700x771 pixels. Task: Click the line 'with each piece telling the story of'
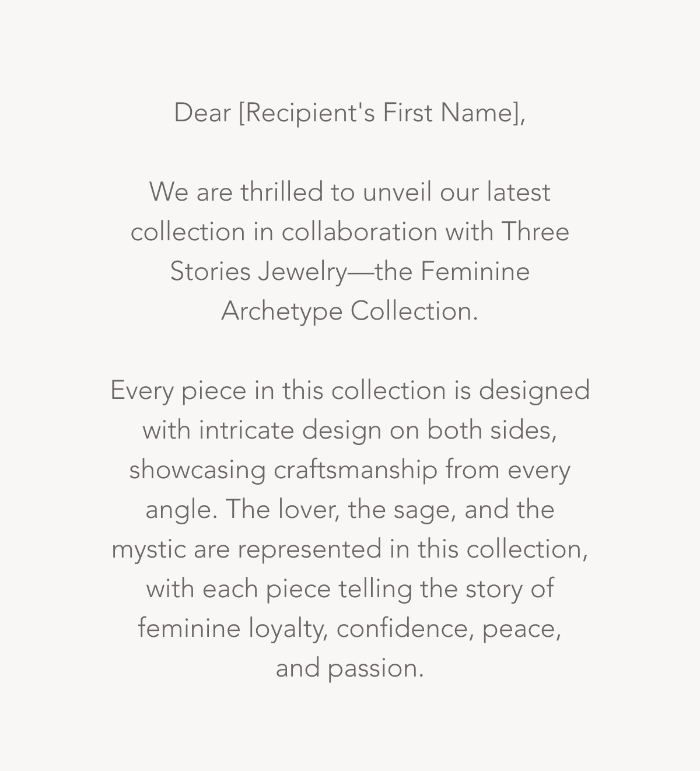[350, 590]
